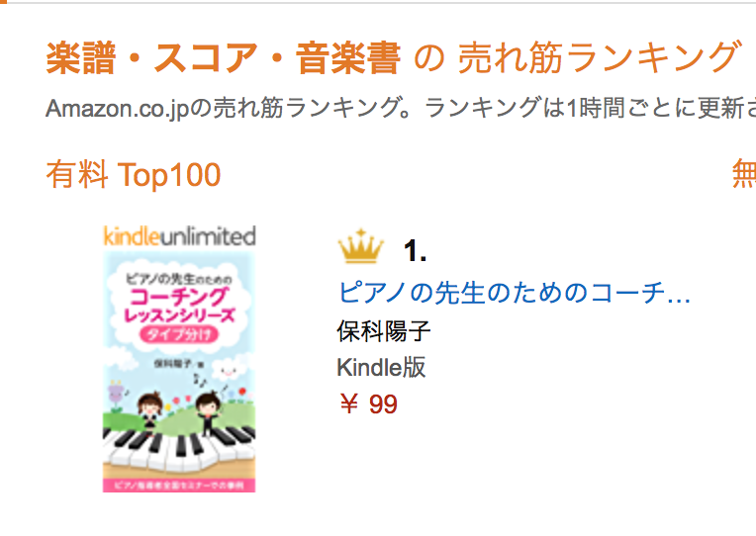
Task: Click the rank number 1. beside the crown
Action: tap(415, 251)
